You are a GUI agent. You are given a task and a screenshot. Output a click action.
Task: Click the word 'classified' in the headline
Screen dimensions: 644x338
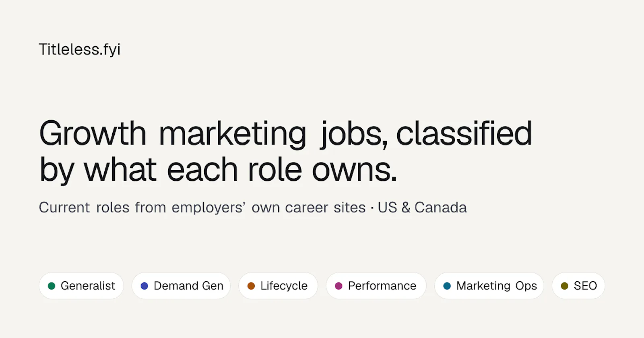(x=464, y=133)
